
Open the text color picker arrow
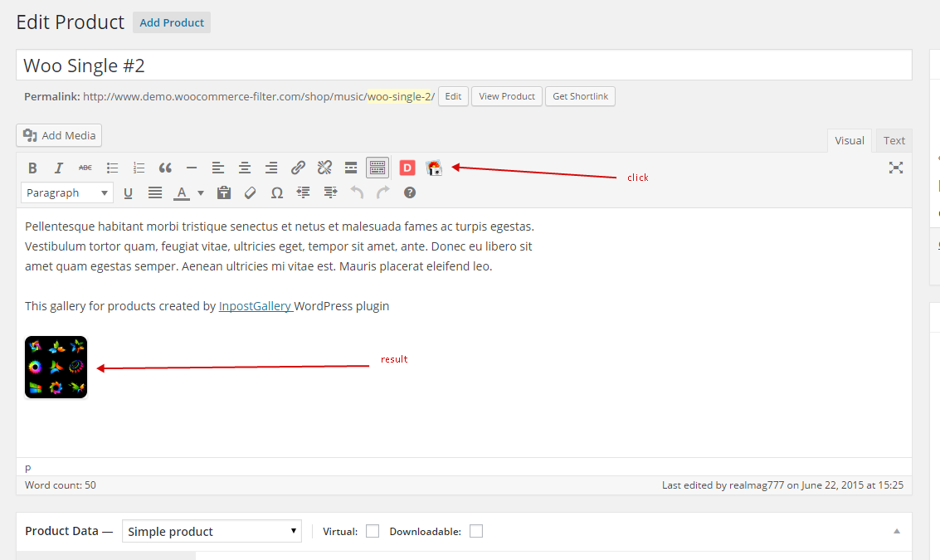(201, 193)
